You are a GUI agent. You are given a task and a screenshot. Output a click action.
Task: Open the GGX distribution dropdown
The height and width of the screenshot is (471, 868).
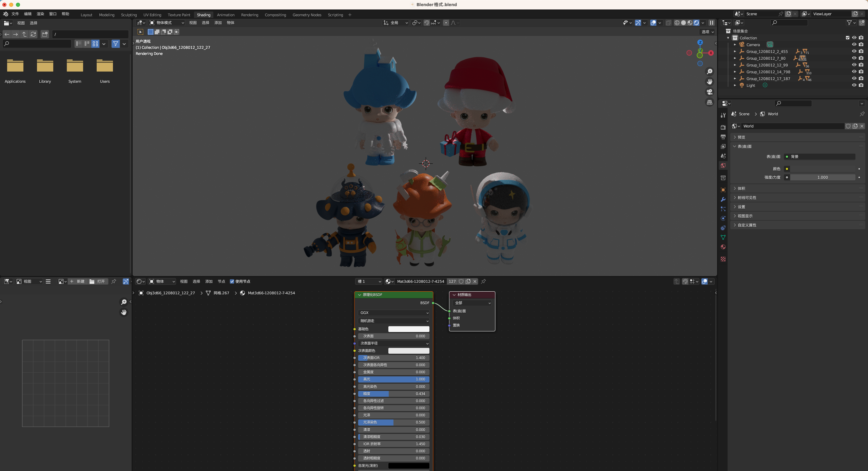tap(393, 313)
